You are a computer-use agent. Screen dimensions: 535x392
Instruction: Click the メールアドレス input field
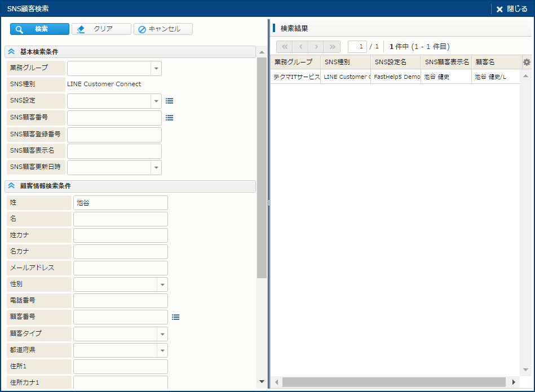pyautogui.click(x=121, y=268)
